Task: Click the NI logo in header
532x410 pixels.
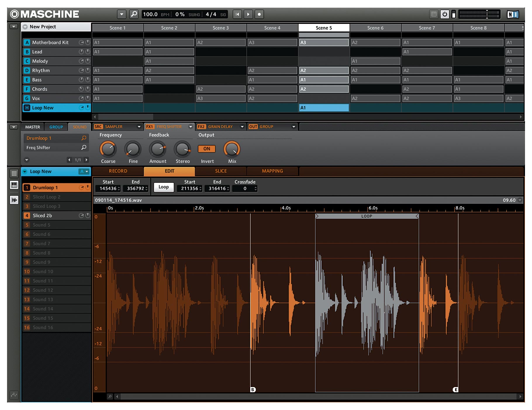Action: (513, 14)
